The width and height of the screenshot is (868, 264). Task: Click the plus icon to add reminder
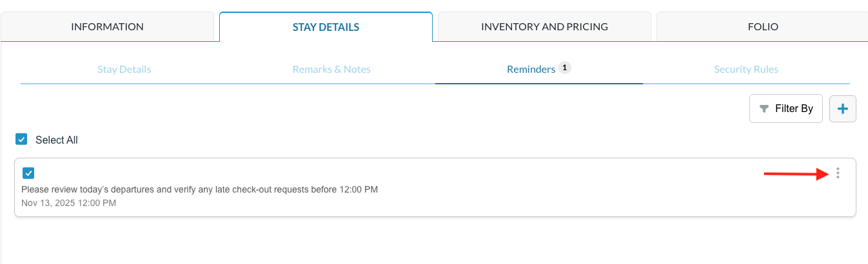pos(842,109)
